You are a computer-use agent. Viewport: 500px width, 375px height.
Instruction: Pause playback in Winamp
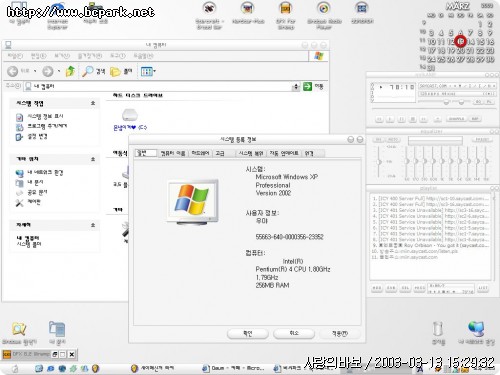point(401,119)
